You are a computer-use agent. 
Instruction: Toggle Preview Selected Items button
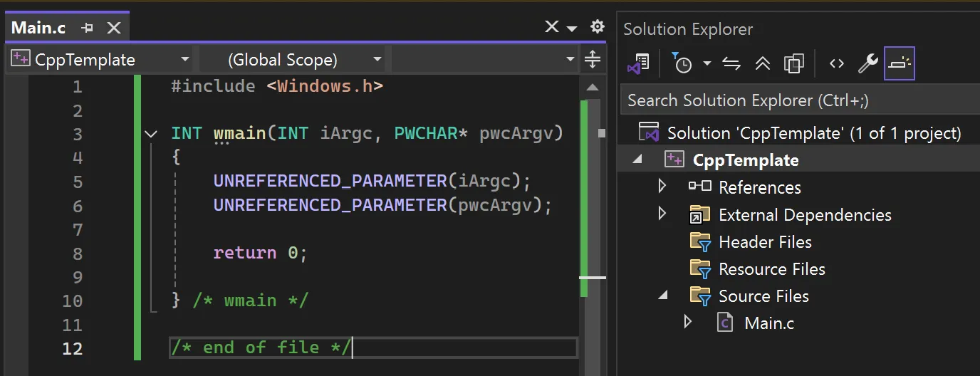[899, 63]
